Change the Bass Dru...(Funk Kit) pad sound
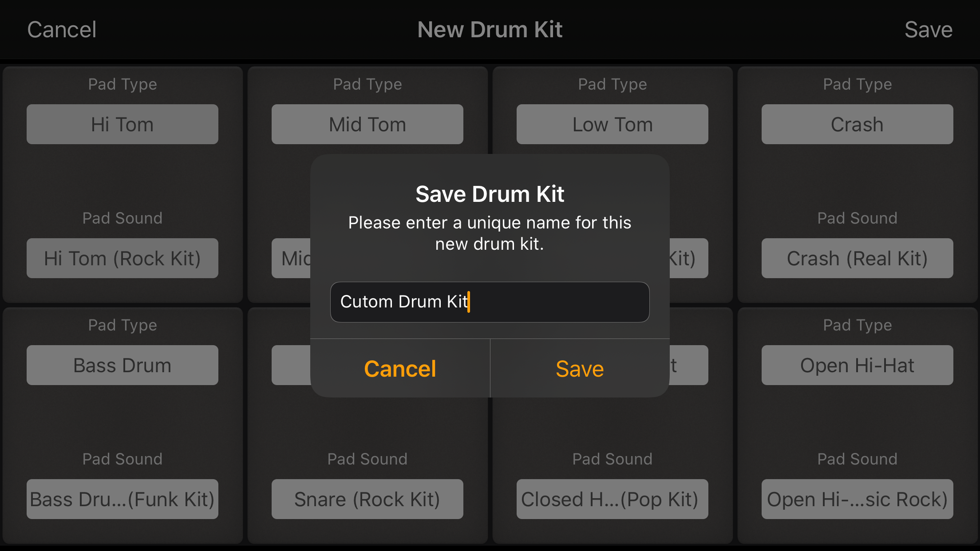Viewport: 980px width, 551px height. pyautogui.click(x=122, y=499)
